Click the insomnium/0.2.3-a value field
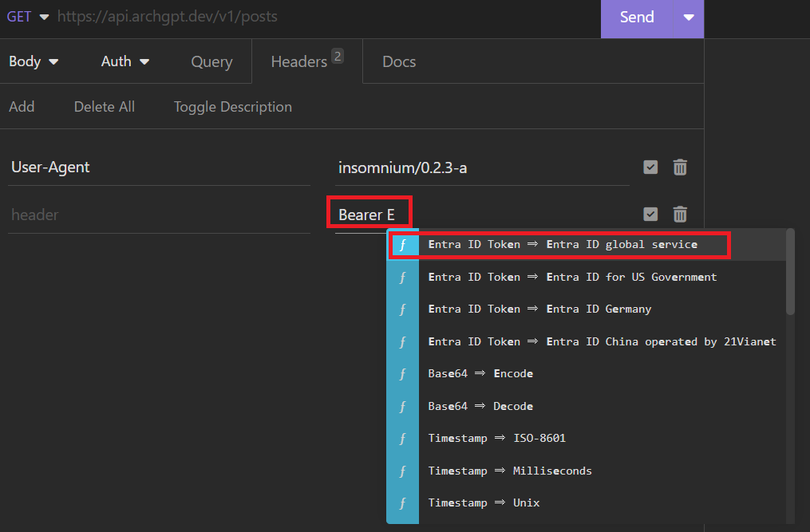This screenshot has height=532, width=810. coord(482,167)
